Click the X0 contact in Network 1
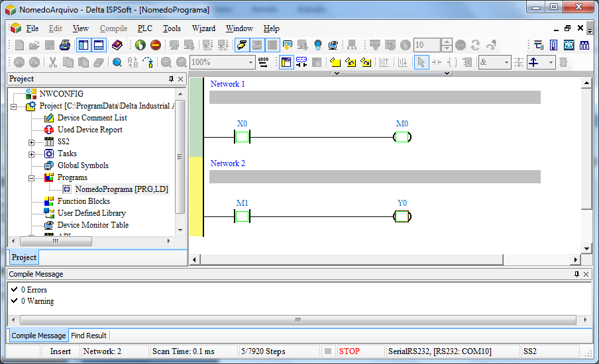Image resolution: width=599 pixels, height=364 pixels. tap(242, 138)
